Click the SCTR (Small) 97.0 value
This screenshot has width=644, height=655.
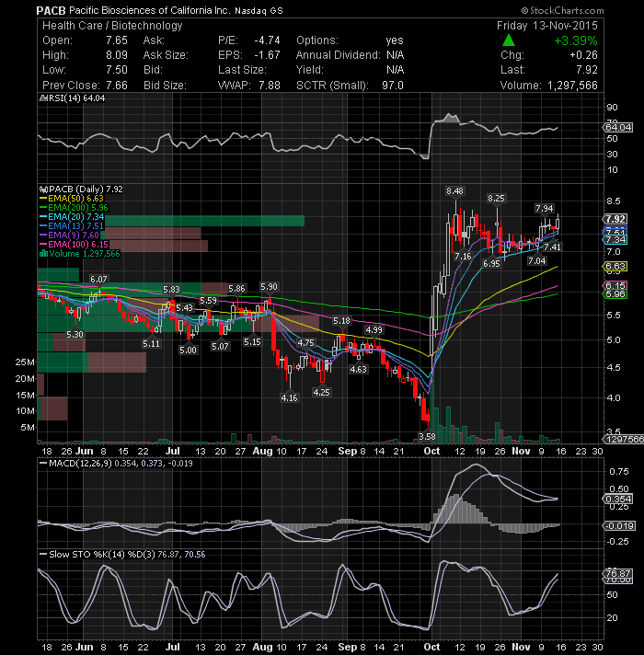click(393, 86)
